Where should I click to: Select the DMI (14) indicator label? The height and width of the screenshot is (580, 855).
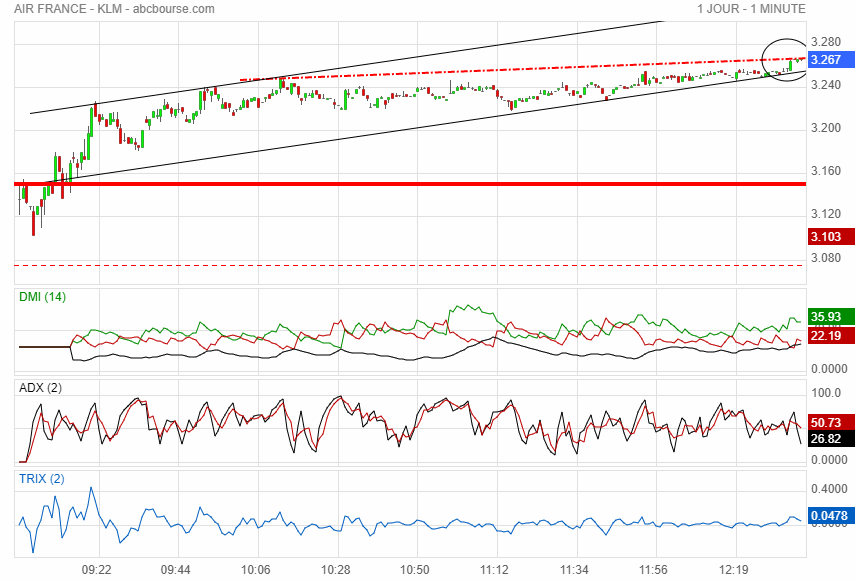(43, 297)
